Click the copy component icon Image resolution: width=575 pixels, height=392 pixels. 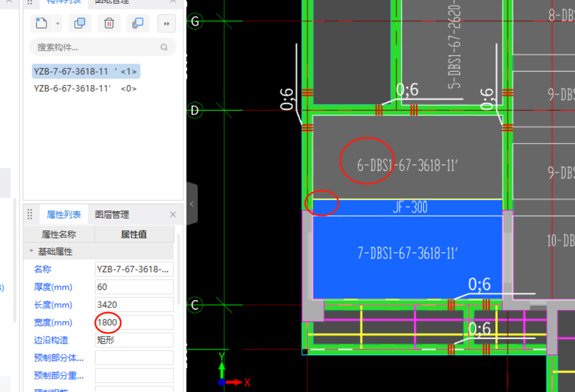tap(79, 23)
